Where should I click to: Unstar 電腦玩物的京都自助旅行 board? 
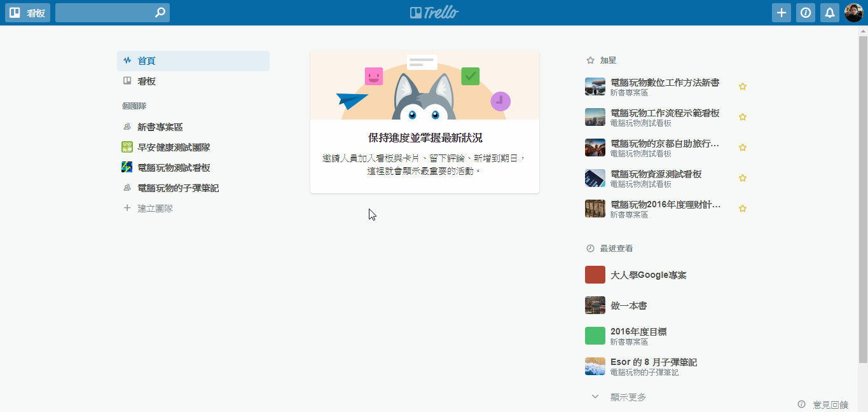pyautogui.click(x=742, y=148)
